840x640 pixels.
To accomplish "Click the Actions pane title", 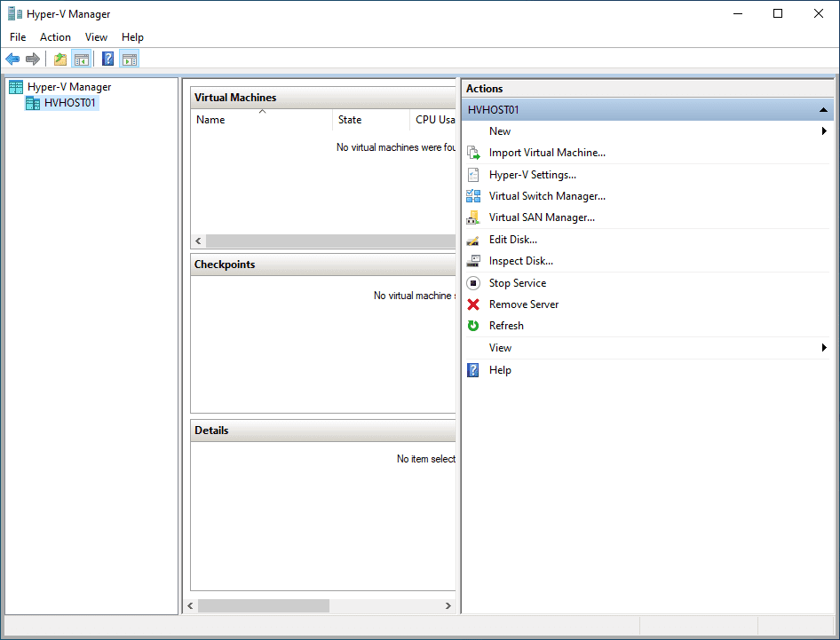I will coord(484,89).
